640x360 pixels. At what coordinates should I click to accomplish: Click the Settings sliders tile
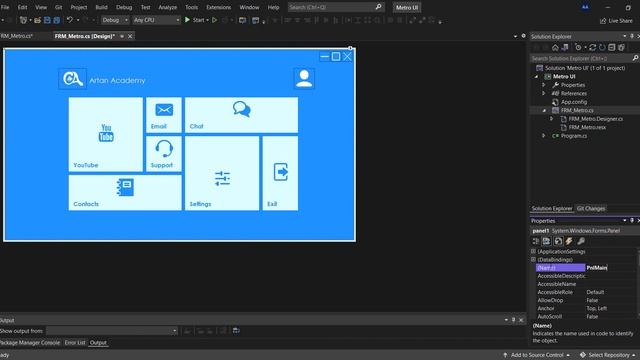point(222,173)
